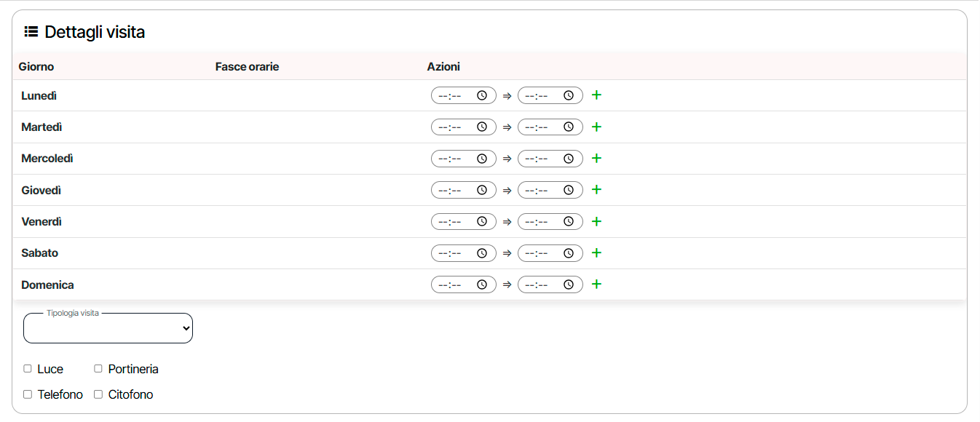This screenshot has height=422, width=980.
Task: Open clock picker on Domenica end time
Action: tap(569, 284)
